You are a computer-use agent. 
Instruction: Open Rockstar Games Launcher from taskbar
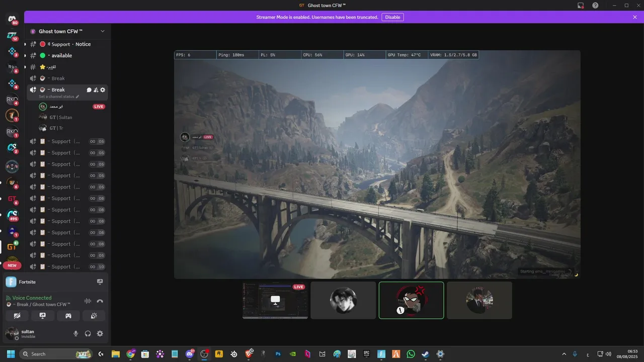219,354
